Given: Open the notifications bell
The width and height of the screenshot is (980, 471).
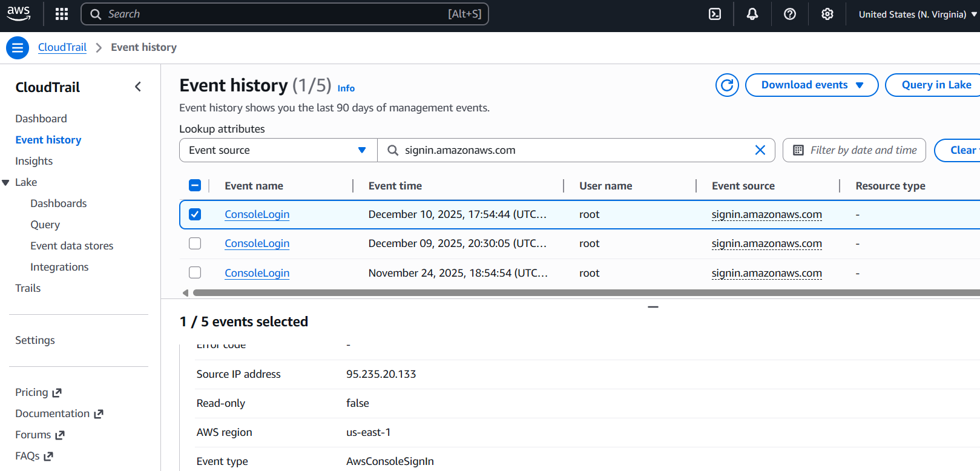Looking at the screenshot, I should (x=752, y=14).
